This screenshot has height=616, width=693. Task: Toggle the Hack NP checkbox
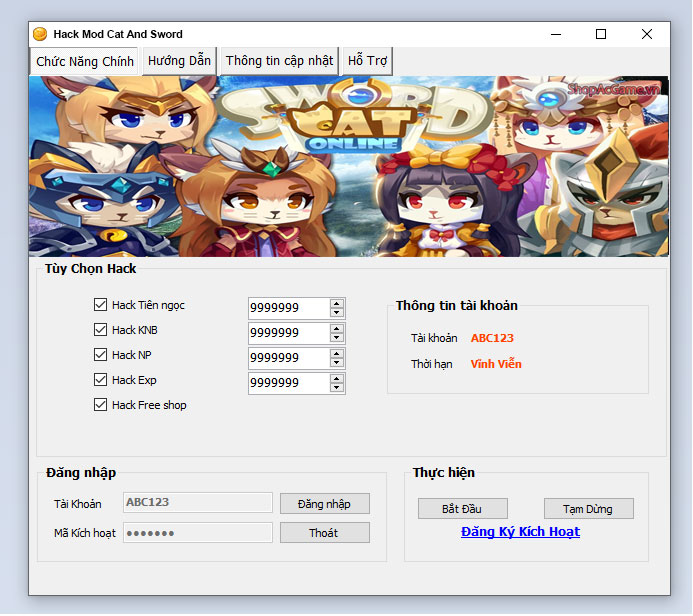(x=100, y=354)
